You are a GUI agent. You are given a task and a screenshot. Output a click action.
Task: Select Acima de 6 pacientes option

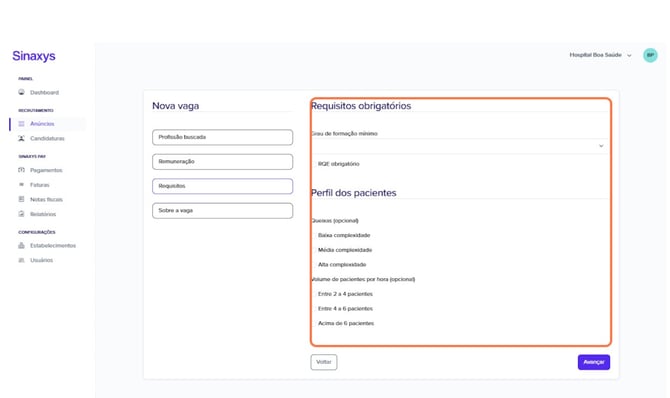pyautogui.click(x=343, y=323)
